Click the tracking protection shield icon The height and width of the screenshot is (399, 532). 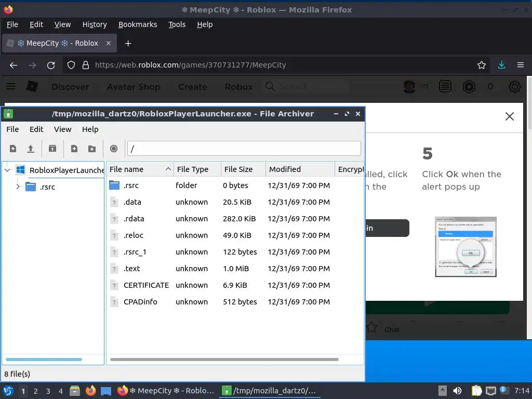(71, 65)
